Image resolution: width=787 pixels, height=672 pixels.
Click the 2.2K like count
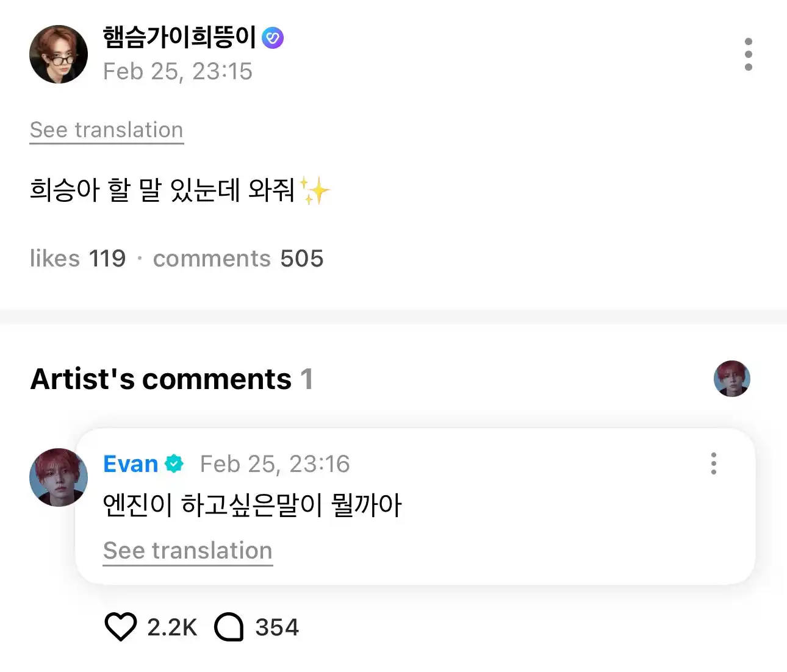pos(172,627)
